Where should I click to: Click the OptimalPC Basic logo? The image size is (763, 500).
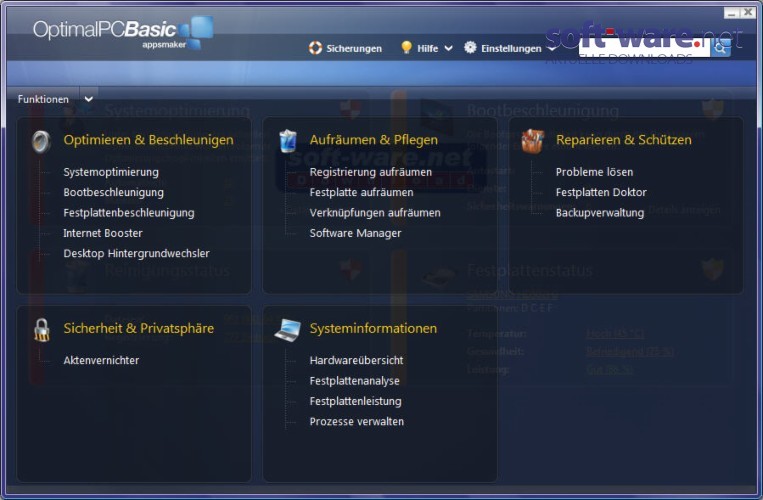(x=123, y=33)
